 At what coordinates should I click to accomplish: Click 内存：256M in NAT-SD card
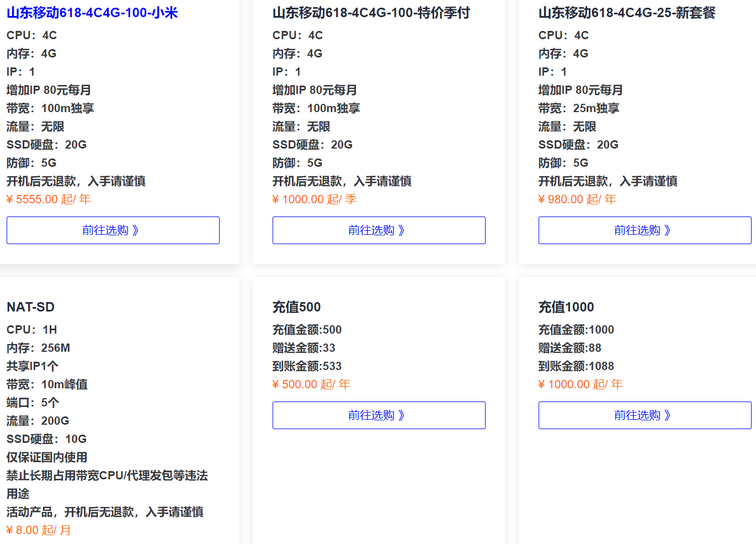point(38,348)
